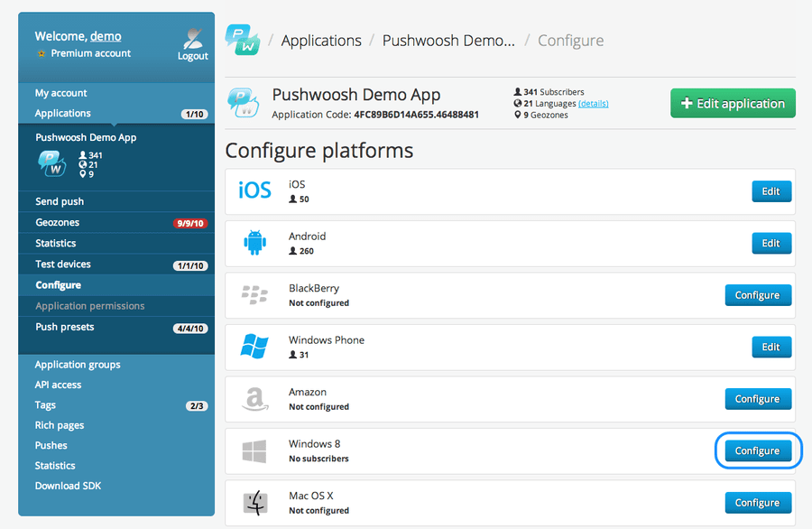The image size is (812, 529).
Task: Click the Windows Phone logo icon
Action: pos(254,347)
